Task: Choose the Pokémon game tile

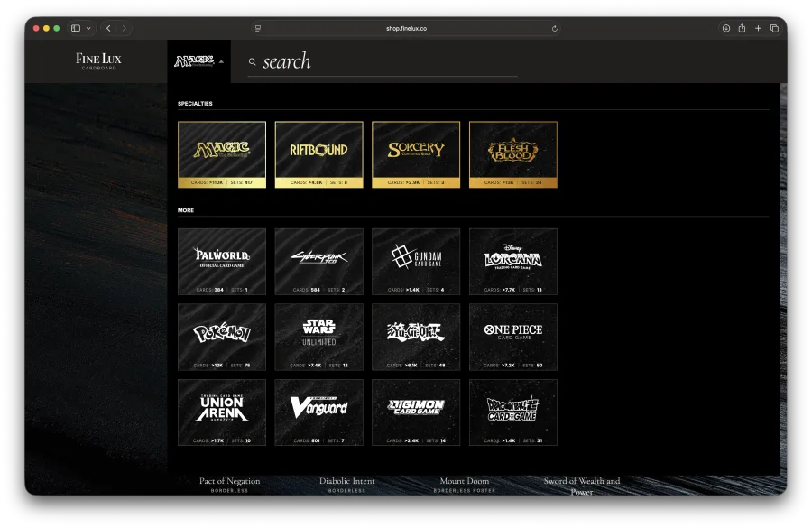Action: coord(222,337)
